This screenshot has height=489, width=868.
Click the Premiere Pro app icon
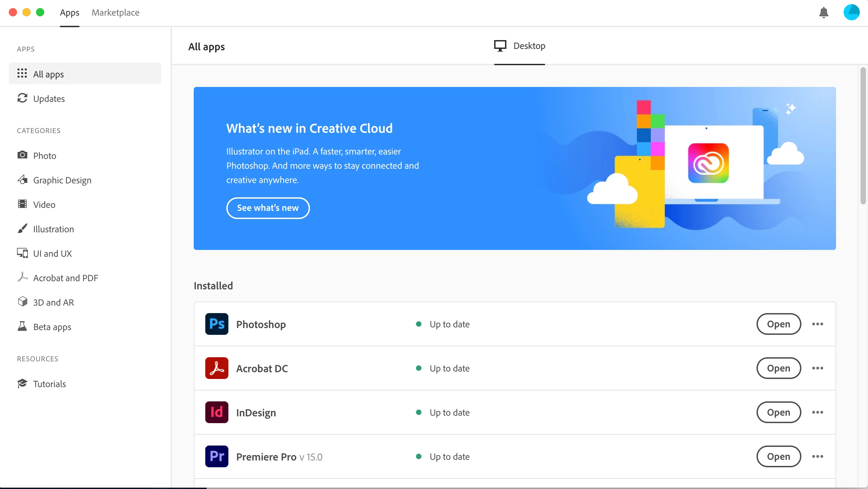tap(217, 456)
